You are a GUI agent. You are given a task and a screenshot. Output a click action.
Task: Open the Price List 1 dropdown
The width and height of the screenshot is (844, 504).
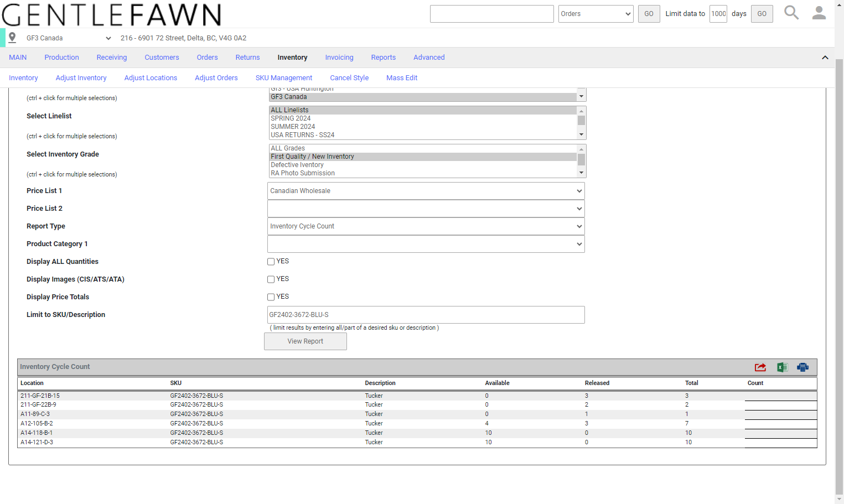426,191
